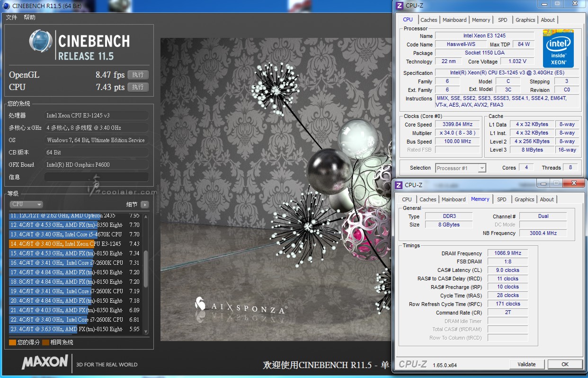This screenshot has height=378, width=588.
Task: Minimize the top CPU-Z window
Action: [544, 4]
